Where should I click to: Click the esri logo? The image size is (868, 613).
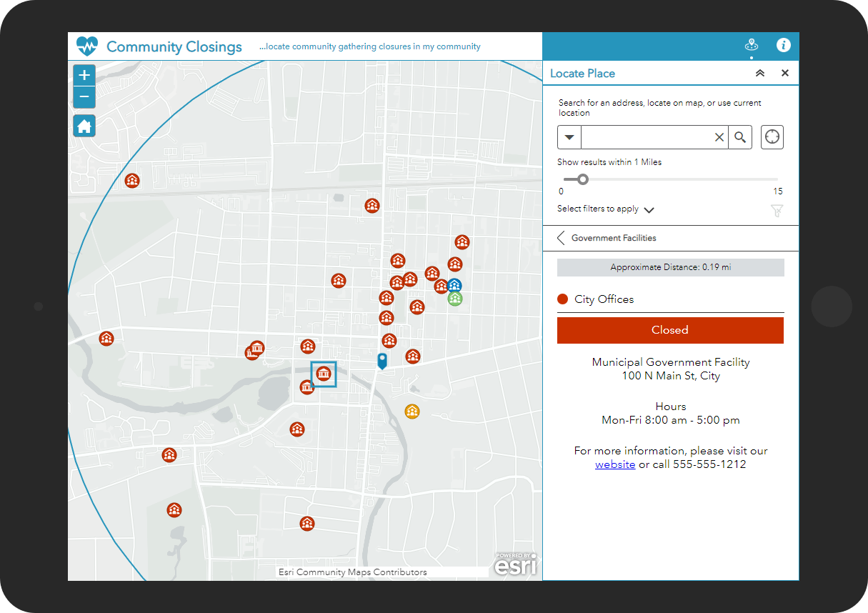pos(515,564)
